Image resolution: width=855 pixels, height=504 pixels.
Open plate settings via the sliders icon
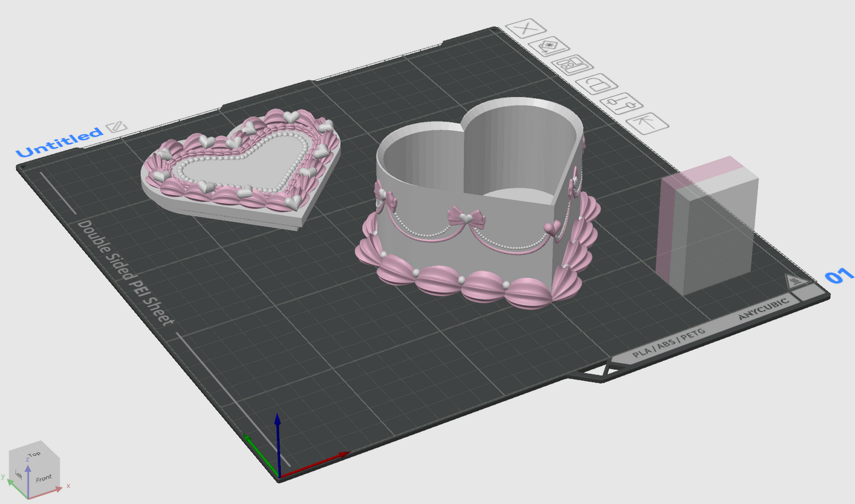click(621, 104)
